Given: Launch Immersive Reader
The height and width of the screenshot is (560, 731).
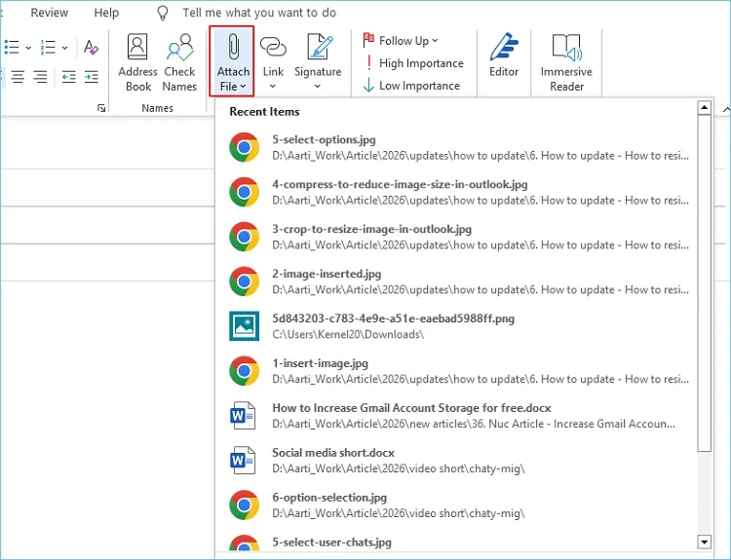Looking at the screenshot, I should click(566, 62).
